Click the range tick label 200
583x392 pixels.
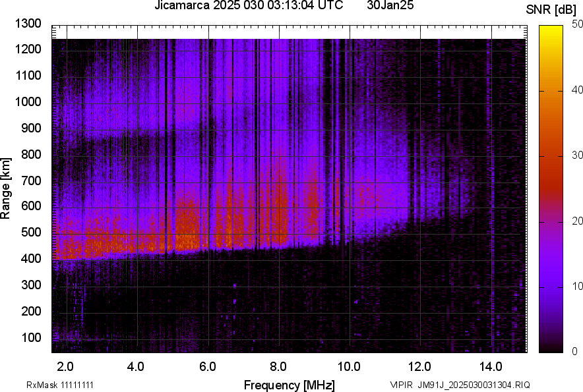click(x=31, y=311)
